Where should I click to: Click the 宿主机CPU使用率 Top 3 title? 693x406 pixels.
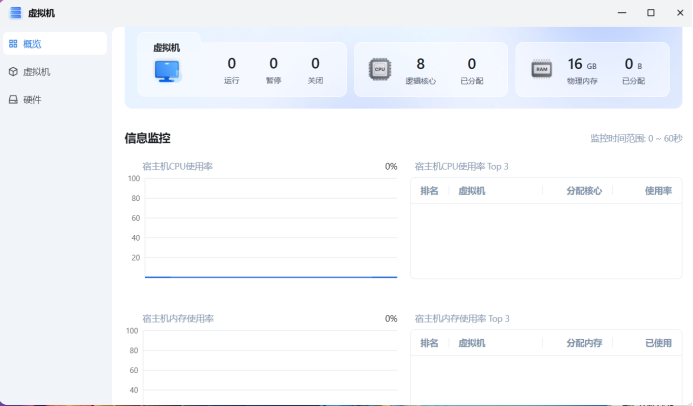pos(461,167)
